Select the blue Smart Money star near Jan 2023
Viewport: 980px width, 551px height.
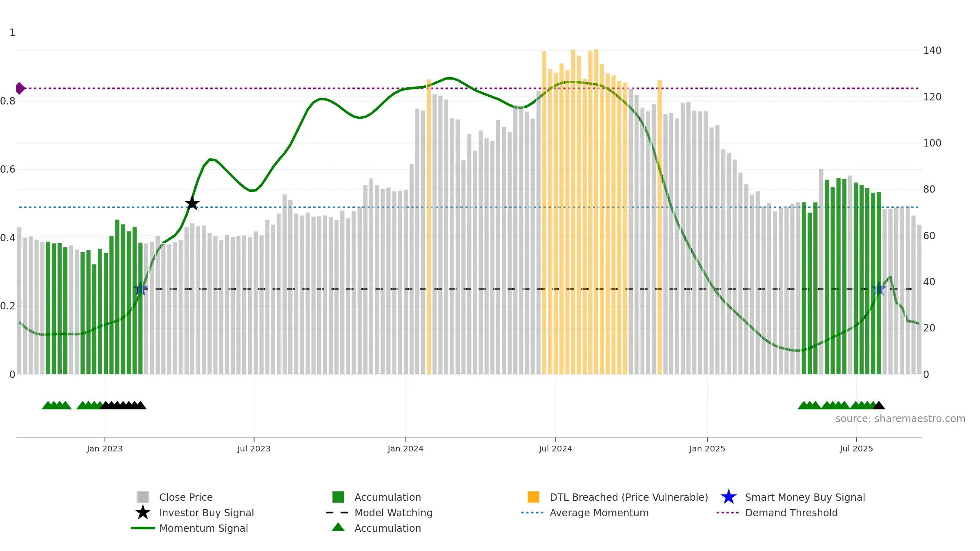[x=140, y=289]
